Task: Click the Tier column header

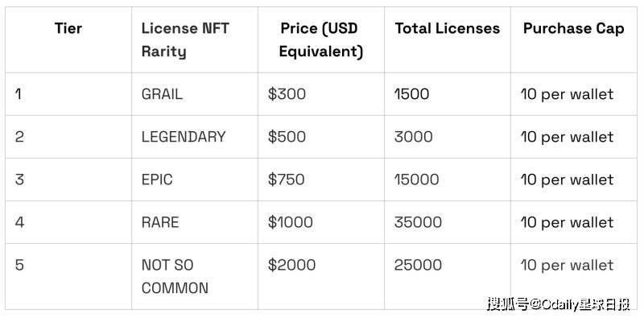Action: tap(68, 28)
